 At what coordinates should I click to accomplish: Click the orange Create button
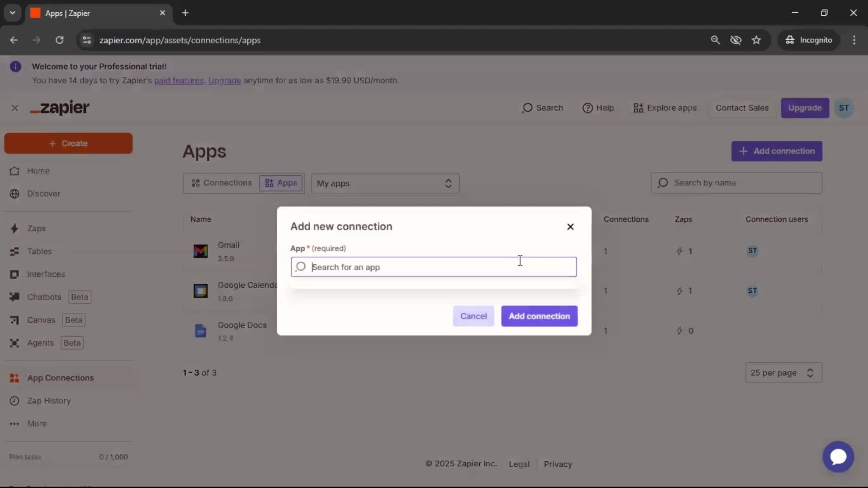[68, 143]
